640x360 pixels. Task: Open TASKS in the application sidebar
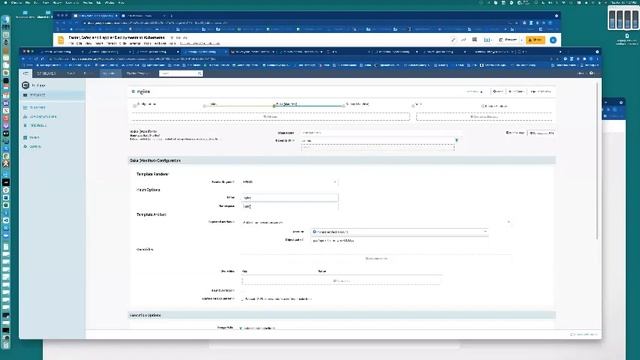point(32,138)
